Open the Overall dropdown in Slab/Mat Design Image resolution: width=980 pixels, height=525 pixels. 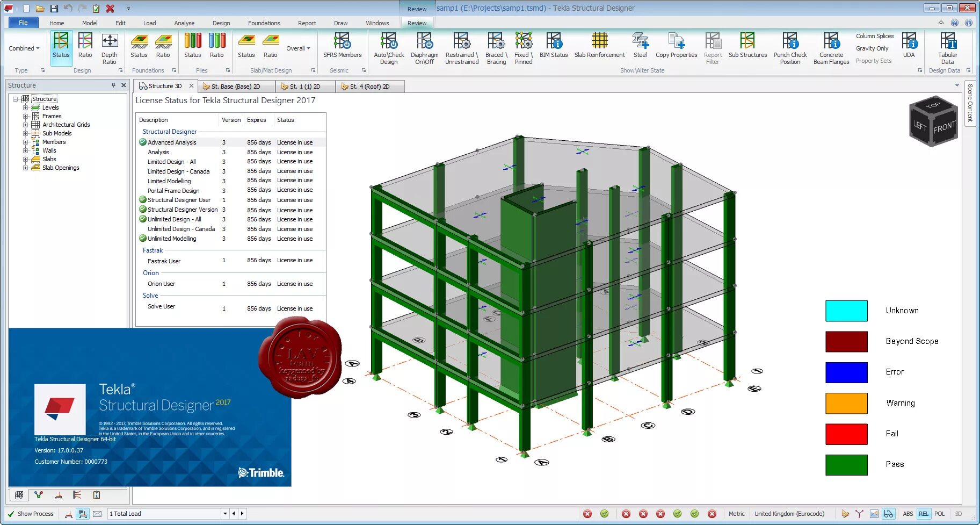298,48
